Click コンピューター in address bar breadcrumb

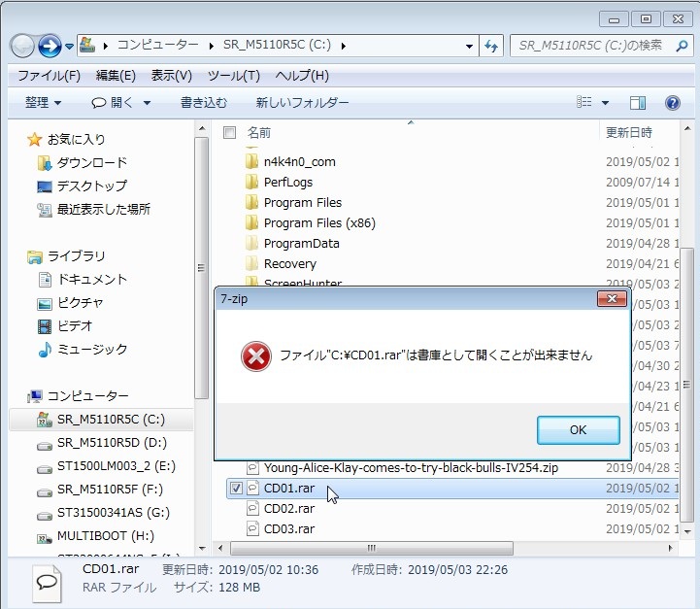(157, 45)
